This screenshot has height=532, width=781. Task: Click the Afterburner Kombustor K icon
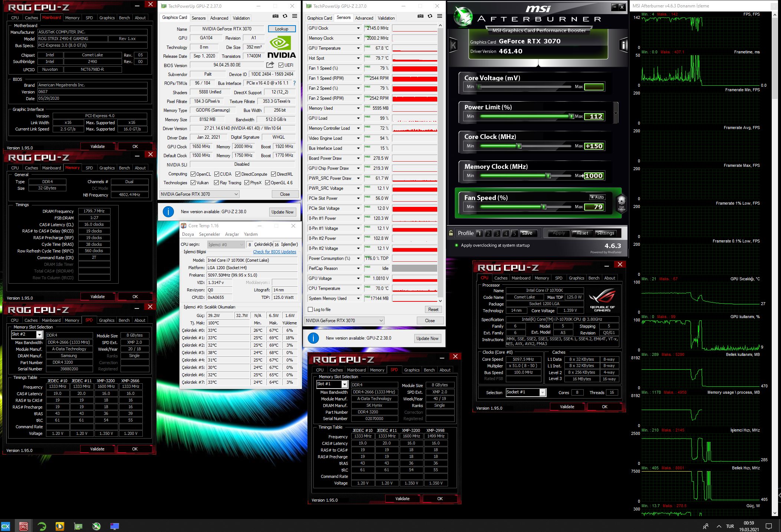point(453,45)
